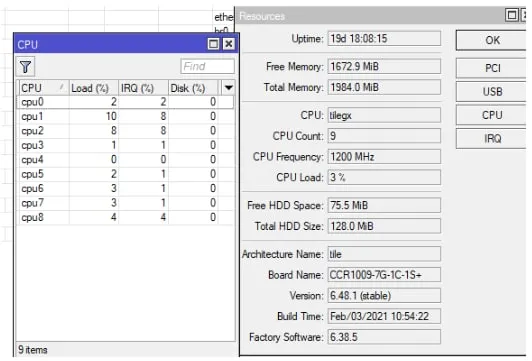532x361 pixels.
Task: Click the CPU Frequency 1200 MHz field
Action: (384, 157)
